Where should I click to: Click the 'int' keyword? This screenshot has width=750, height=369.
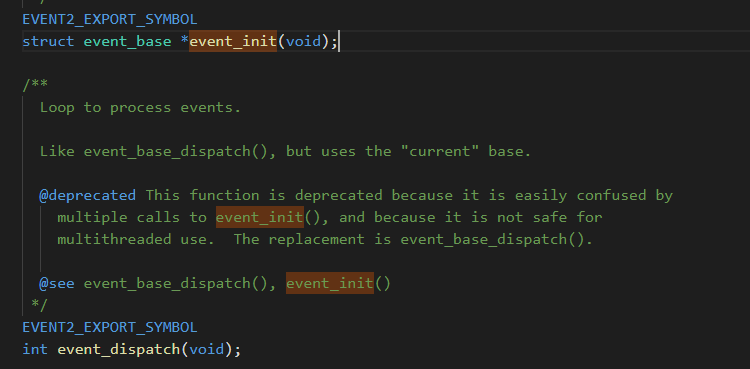[35, 349]
